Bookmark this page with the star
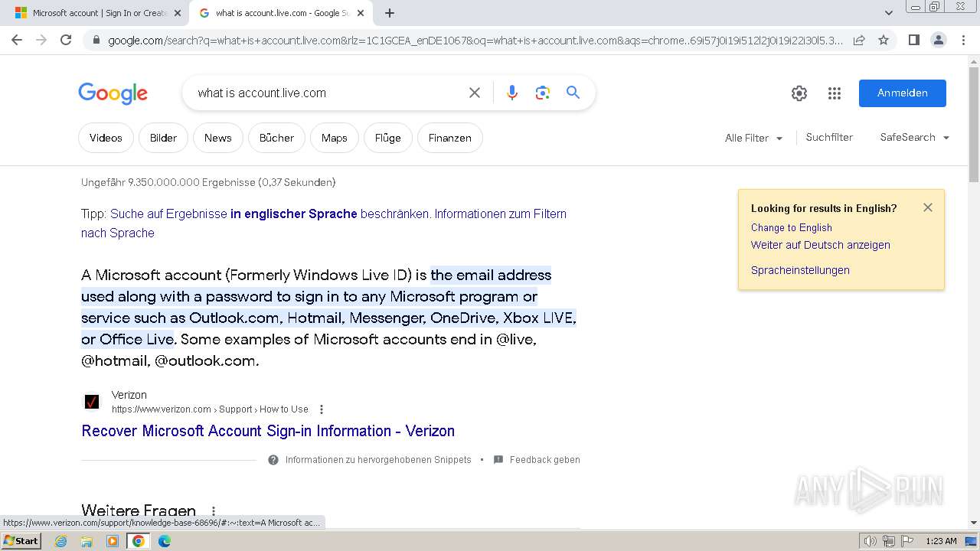Viewport: 980px width, 551px height. pos(884,40)
